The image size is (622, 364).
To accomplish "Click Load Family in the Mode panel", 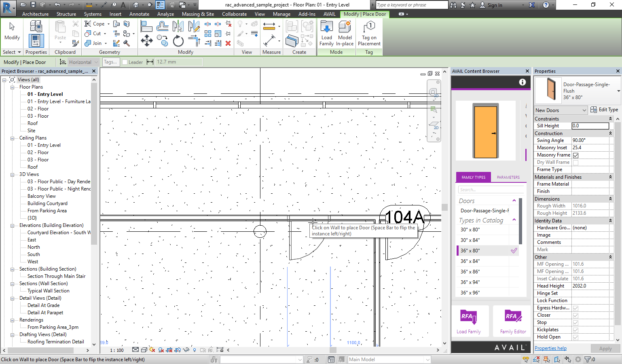I will click(326, 32).
